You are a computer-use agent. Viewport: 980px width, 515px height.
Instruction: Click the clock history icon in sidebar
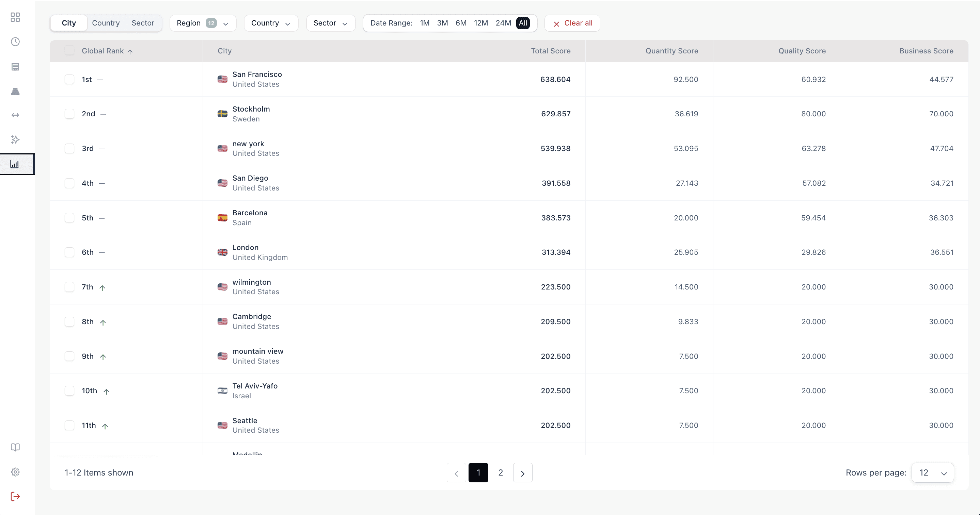[x=15, y=42]
